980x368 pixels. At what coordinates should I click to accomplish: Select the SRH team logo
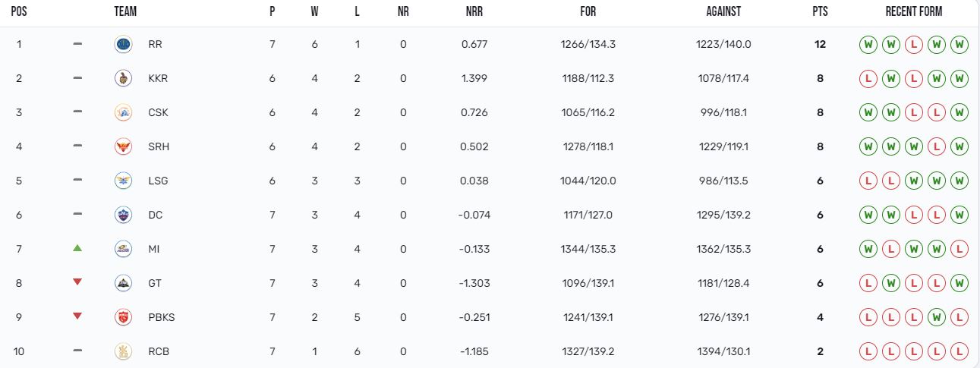pos(122,146)
